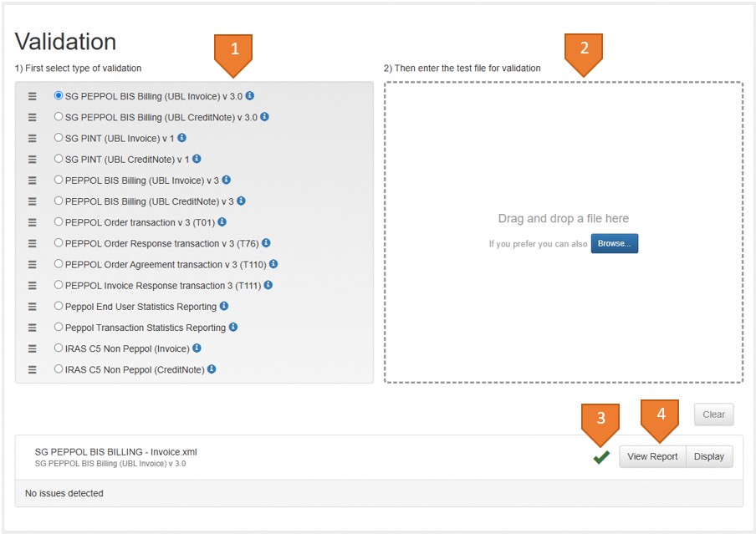Click info icon beside PEPPOL Invoice Response transaction

point(268,285)
